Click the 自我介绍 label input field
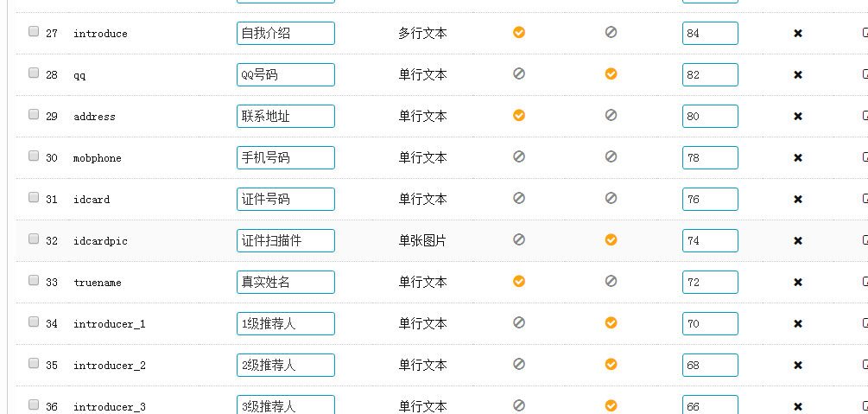Viewport: 868px width, 414px height. (x=285, y=34)
